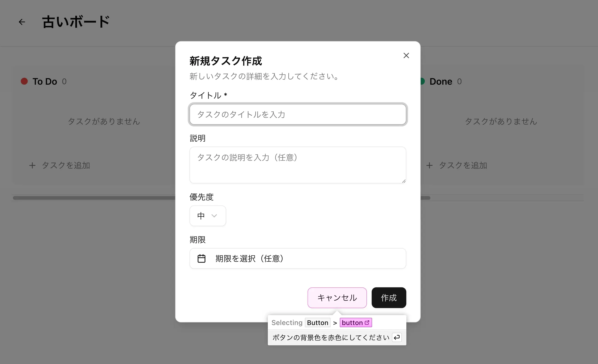Click the キャンセル button
Screen dimensions: 598x364
pyautogui.click(x=337, y=298)
